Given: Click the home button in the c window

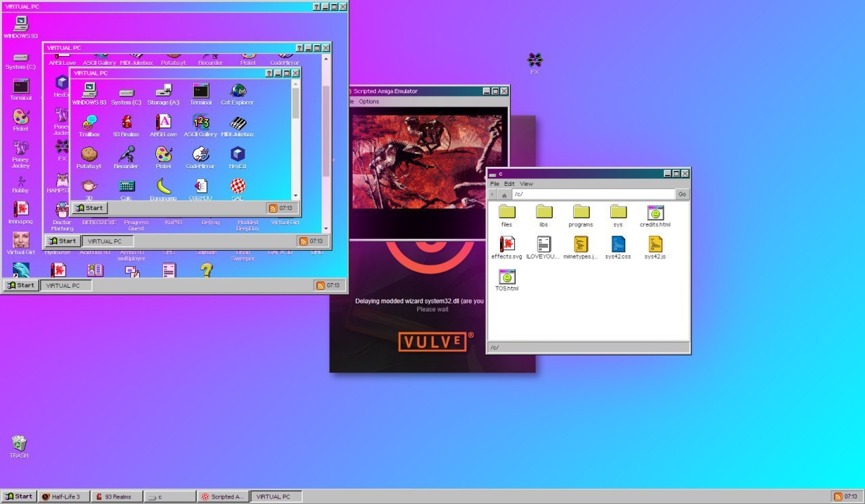Looking at the screenshot, I should (504, 195).
